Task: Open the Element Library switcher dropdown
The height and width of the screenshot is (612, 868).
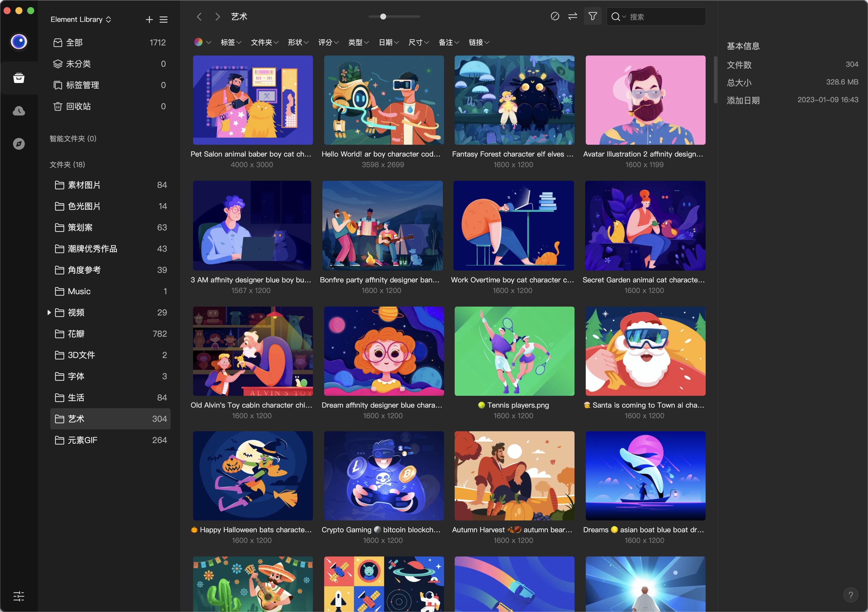Action: tap(81, 19)
